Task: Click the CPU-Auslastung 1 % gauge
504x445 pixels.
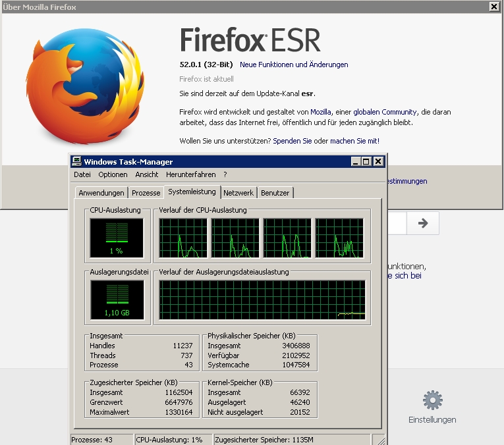Action: coord(117,238)
